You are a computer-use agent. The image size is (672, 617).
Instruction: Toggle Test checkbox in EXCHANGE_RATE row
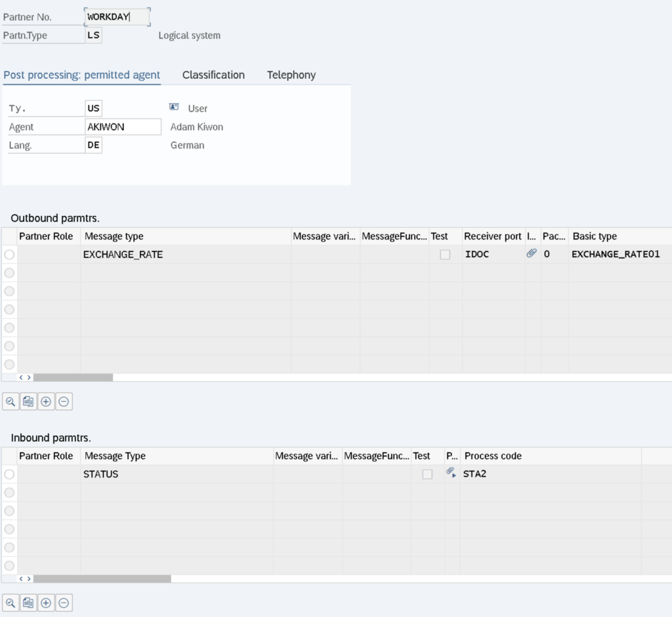click(x=446, y=255)
